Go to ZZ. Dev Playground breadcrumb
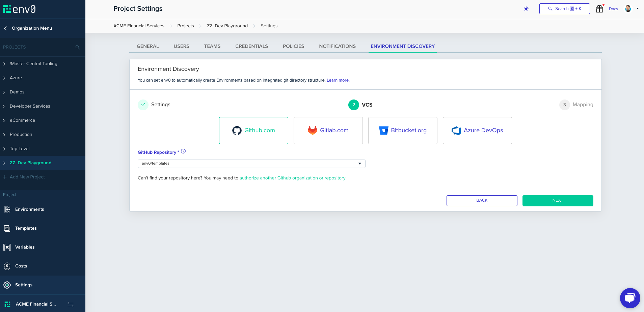The width and height of the screenshot is (644, 312). 227,26
